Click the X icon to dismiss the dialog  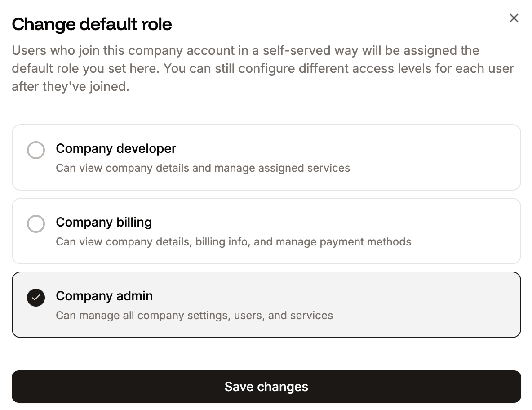coord(514,18)
